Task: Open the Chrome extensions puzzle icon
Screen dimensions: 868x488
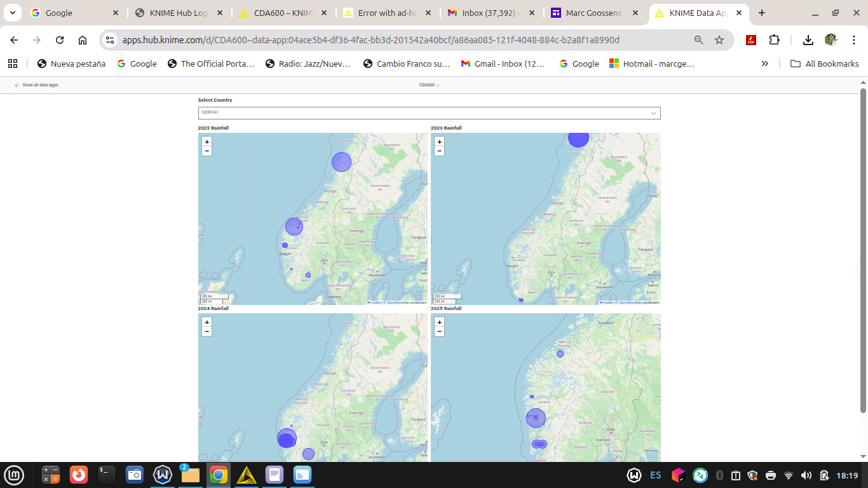Action: tap(774, 40)
